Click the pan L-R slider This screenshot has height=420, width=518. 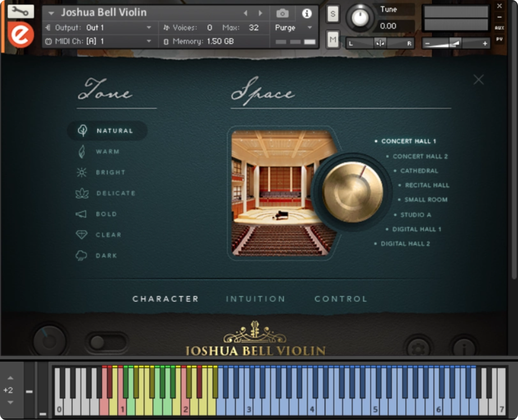coord(380,43)
